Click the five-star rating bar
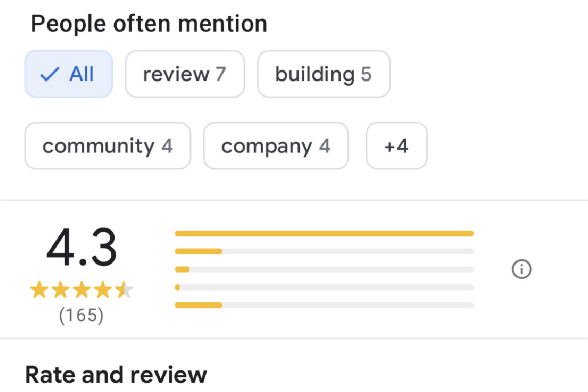 coord(324,233)
